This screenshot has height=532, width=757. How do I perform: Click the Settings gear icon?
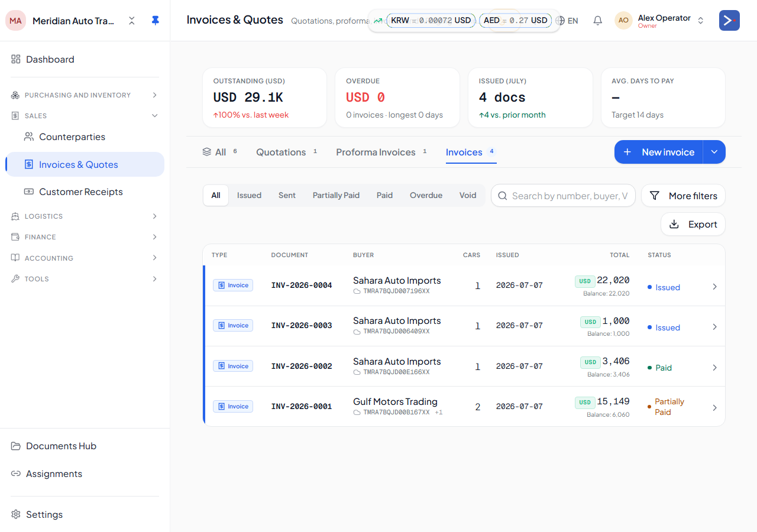tap(16, 514)
